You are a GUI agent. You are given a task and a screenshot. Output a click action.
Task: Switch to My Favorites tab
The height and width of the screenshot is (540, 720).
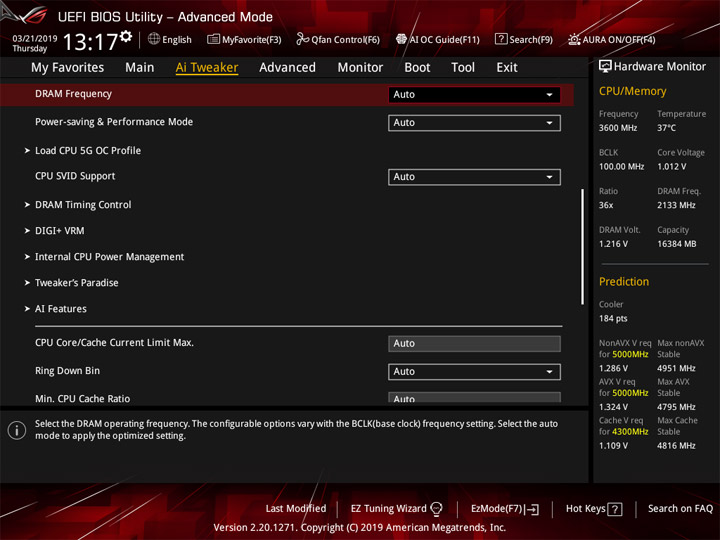click(68, 68)
